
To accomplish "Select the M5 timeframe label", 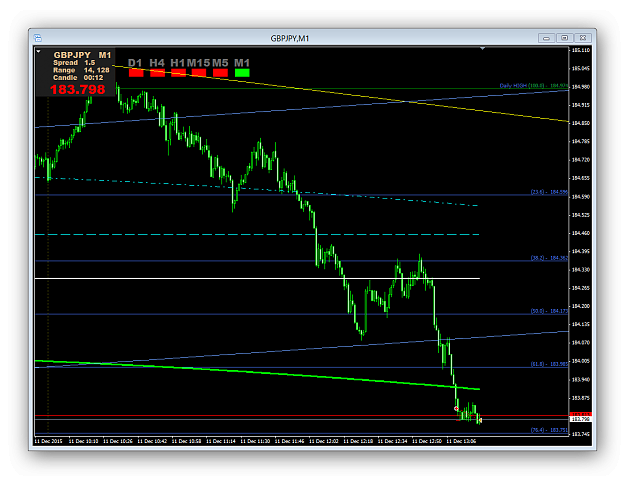I will pyautogui.click(x=220, y=63).
